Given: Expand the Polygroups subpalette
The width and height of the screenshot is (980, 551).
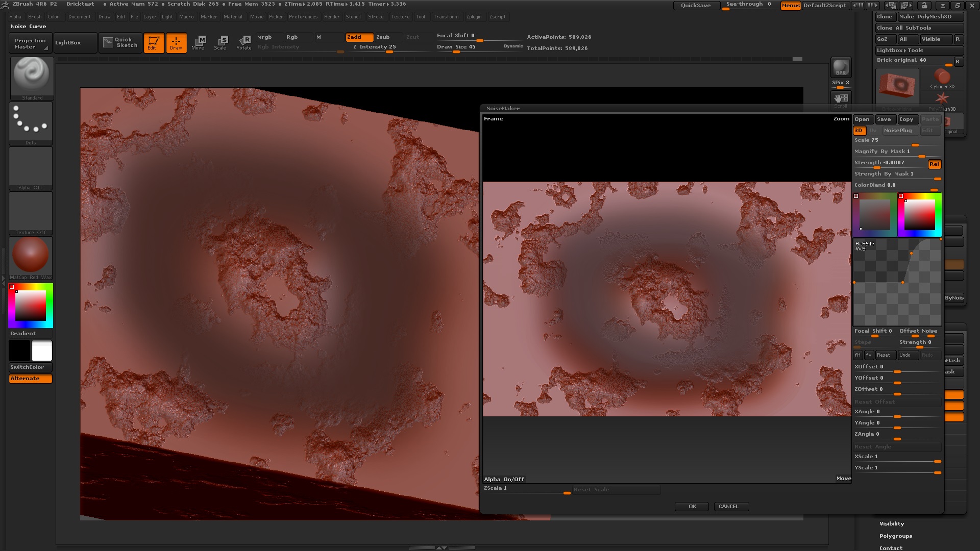Looking at the screenshot, I should coord(896,536).
